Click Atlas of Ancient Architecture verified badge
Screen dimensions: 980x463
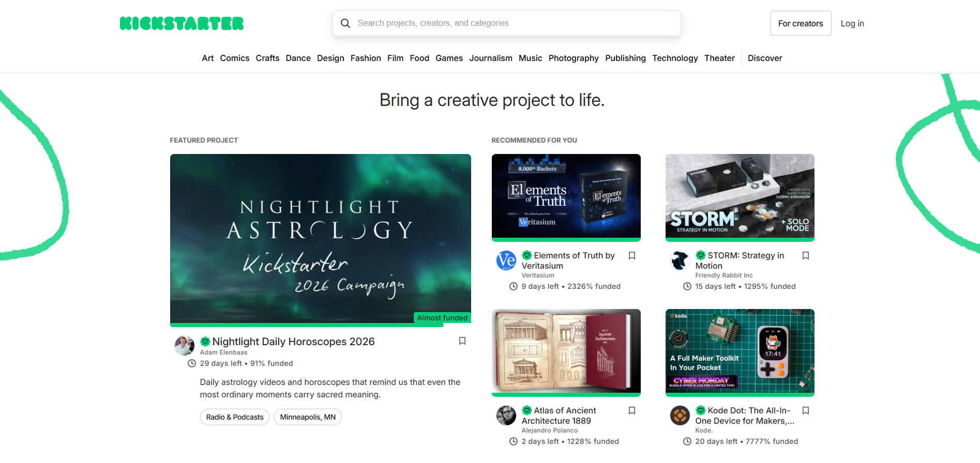527,410
